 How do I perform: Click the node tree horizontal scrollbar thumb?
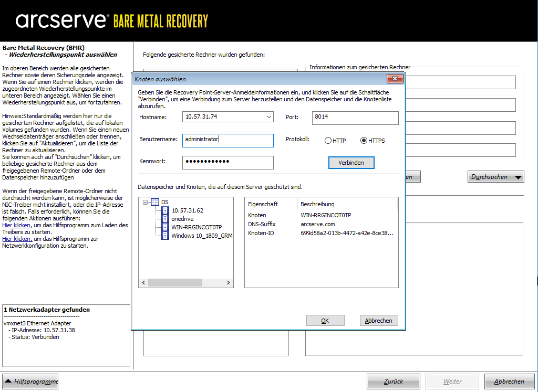[x=175, y=283]
